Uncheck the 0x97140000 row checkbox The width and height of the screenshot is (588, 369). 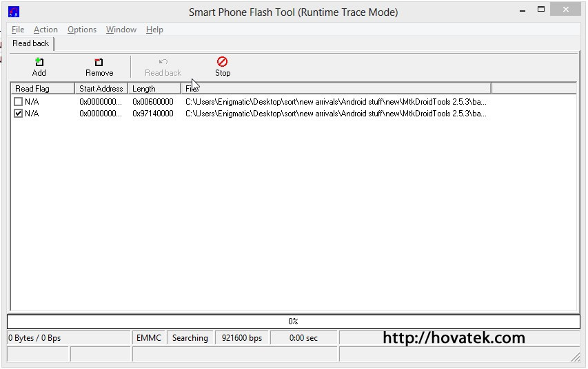click(x=18, y=113)
